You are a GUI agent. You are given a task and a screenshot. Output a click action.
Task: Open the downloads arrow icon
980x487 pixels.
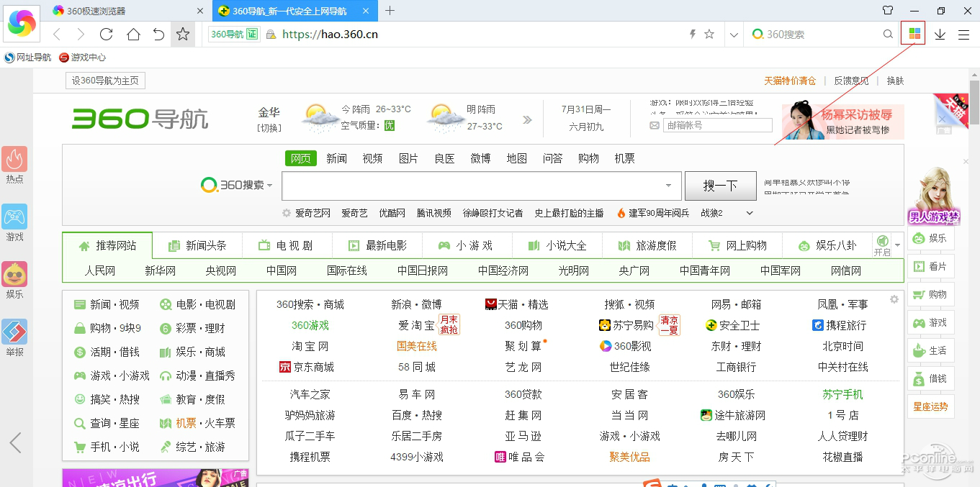[940, 35]
